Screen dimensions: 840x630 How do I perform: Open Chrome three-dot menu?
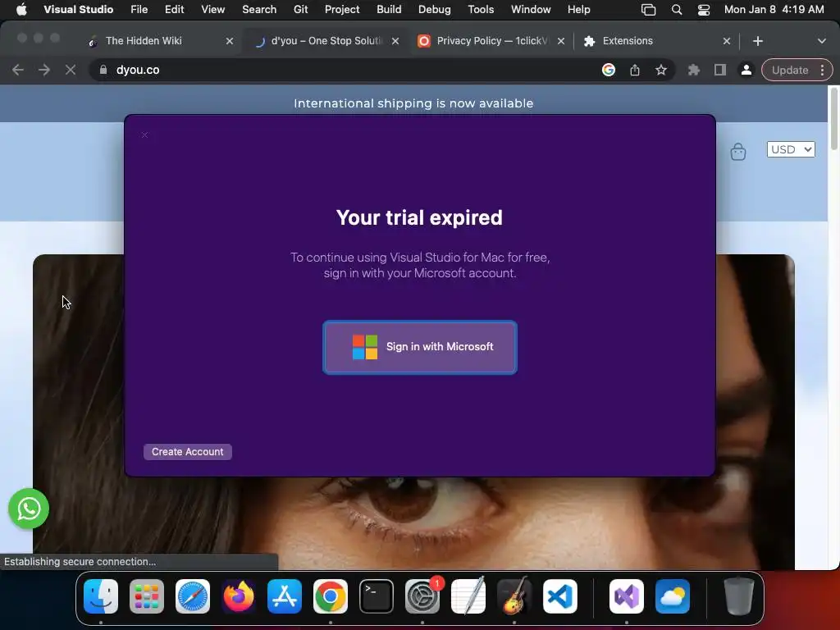click(x=822, y=71)
